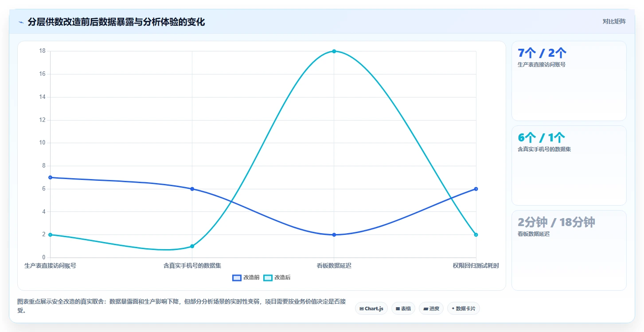
Task: Click 改造前 point at 权限回归测试耗时 (6)
Action: (476, 189)
